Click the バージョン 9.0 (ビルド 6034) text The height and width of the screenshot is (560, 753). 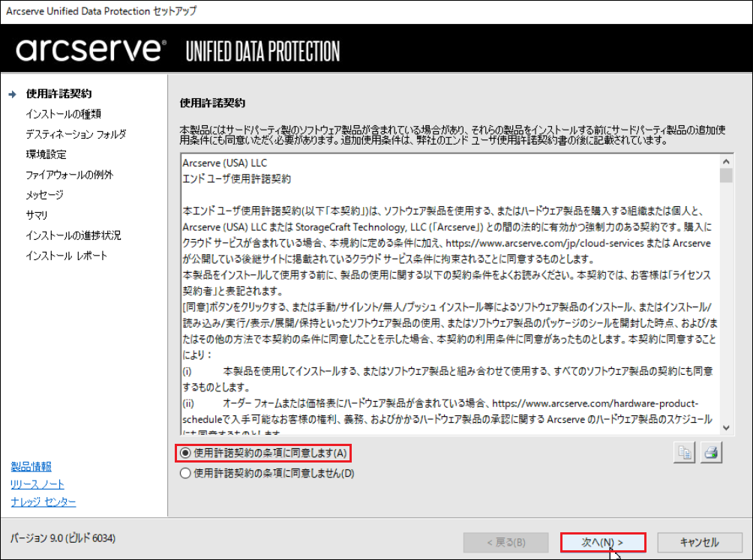[63, 538]
